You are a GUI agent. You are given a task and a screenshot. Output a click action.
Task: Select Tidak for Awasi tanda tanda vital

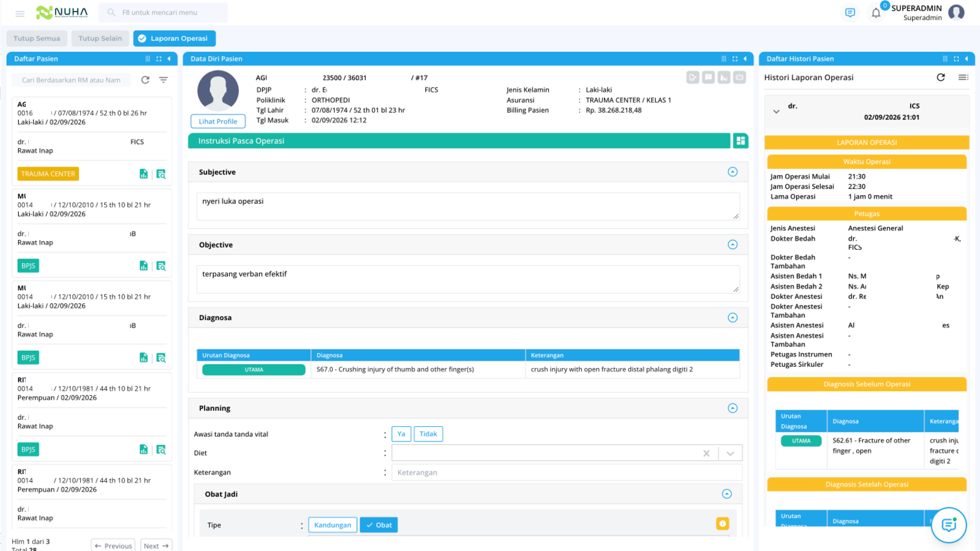point(428,434)
